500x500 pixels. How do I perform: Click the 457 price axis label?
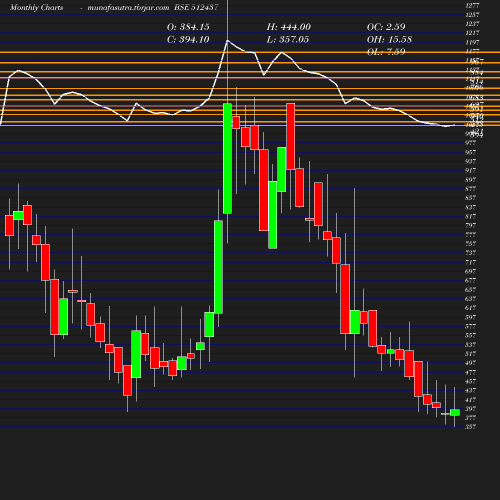click(470, 381)
